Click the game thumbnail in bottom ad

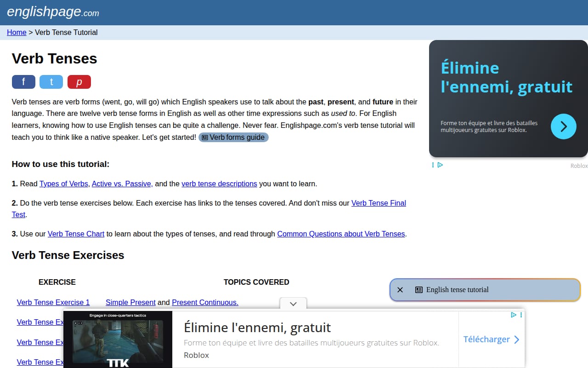pyautogui.click(x=118, y=339)
